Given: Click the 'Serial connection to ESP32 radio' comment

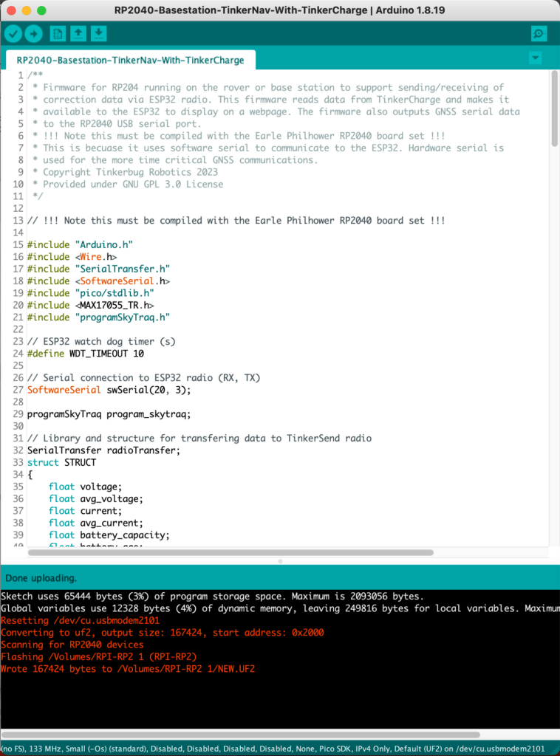Looking at the screenshot, I should [144, 377].
